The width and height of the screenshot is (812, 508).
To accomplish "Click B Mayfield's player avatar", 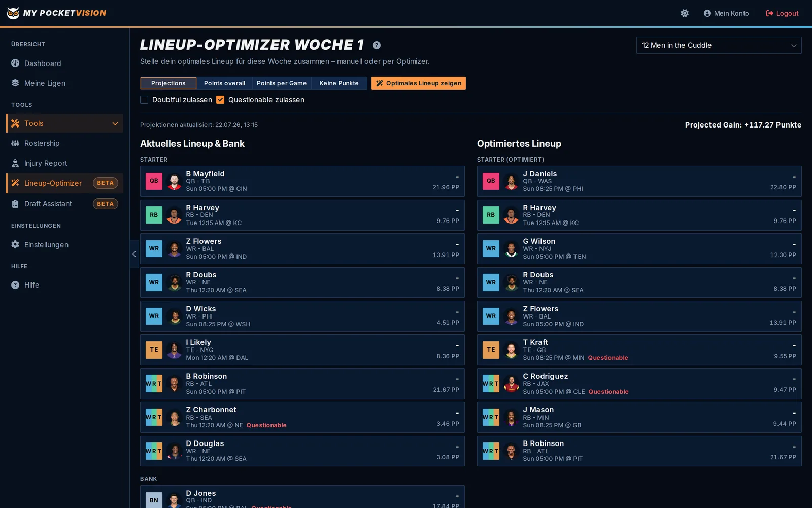I will (x=175, y=181).
